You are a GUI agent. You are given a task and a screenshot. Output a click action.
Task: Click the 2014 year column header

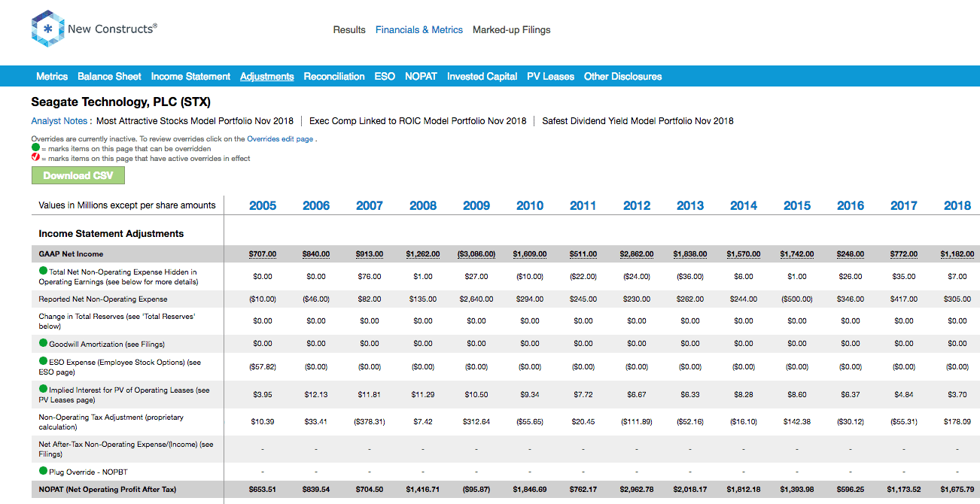click(744, 205)
